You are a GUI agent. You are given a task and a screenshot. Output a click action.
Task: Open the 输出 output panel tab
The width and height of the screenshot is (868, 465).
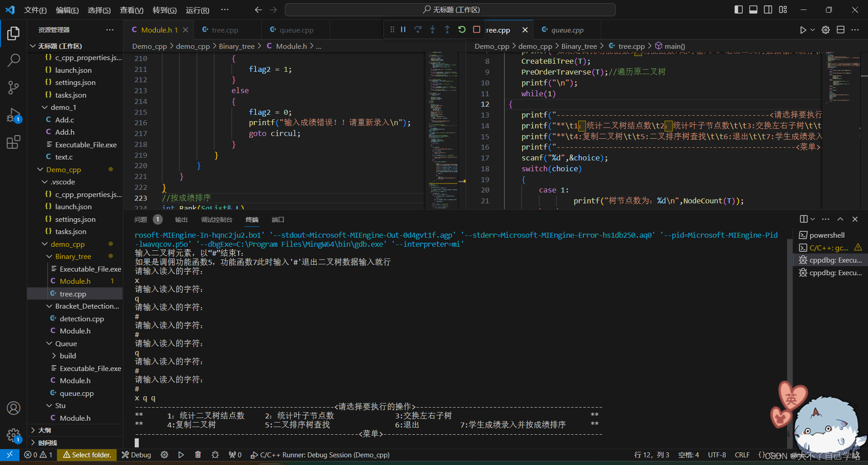point(181,220)
